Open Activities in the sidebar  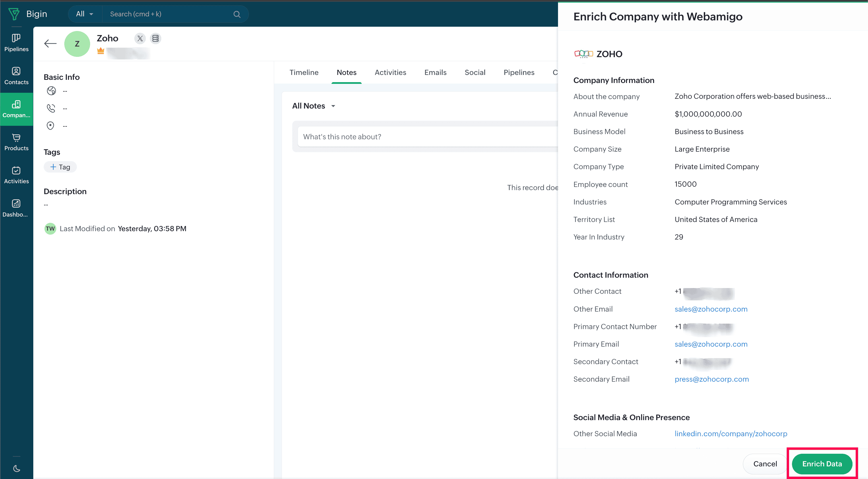16,175
